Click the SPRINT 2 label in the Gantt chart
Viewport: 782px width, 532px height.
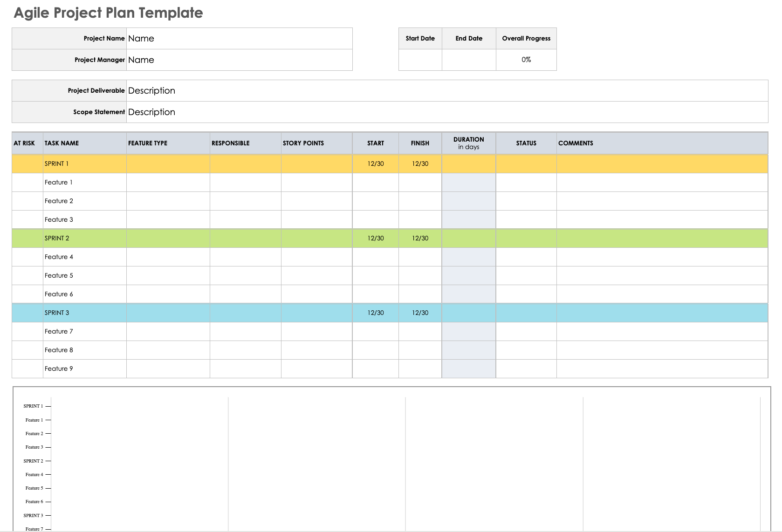coord(33,461)
